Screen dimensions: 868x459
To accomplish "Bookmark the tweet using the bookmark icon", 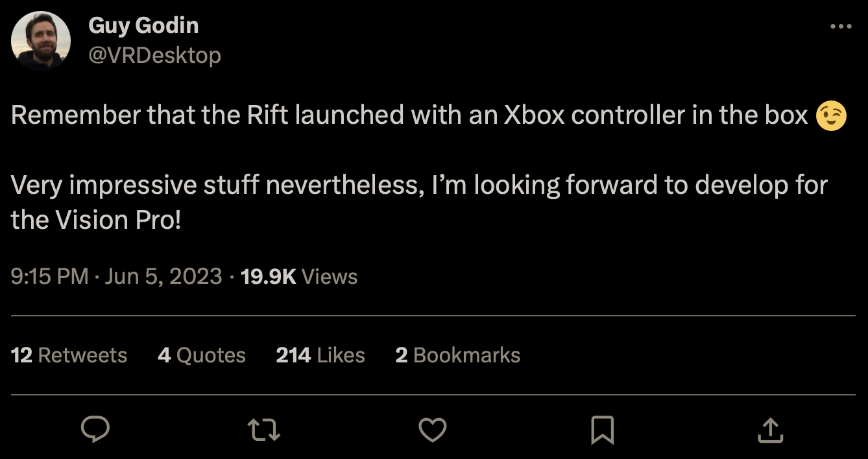I will point(601,429).
